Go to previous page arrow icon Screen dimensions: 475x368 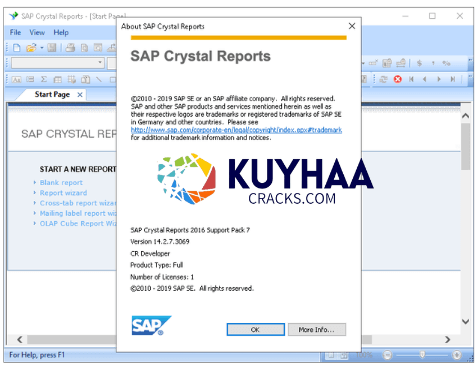coord(425,79)
